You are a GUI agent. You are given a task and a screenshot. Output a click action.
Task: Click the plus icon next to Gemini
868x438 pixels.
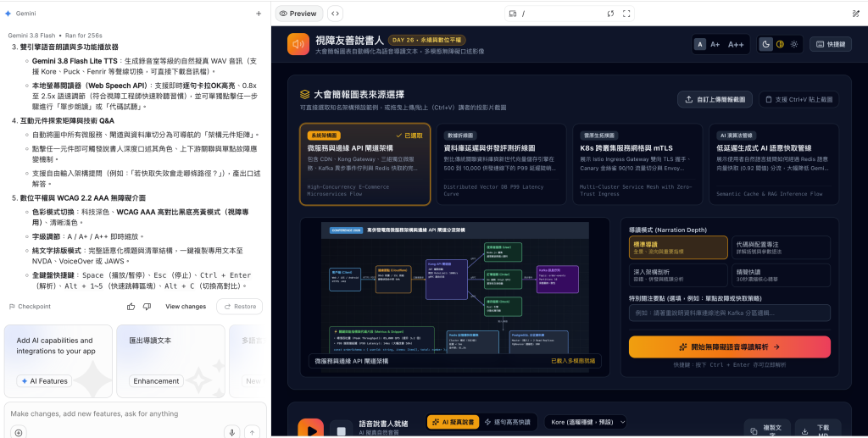tap(259, 14)
